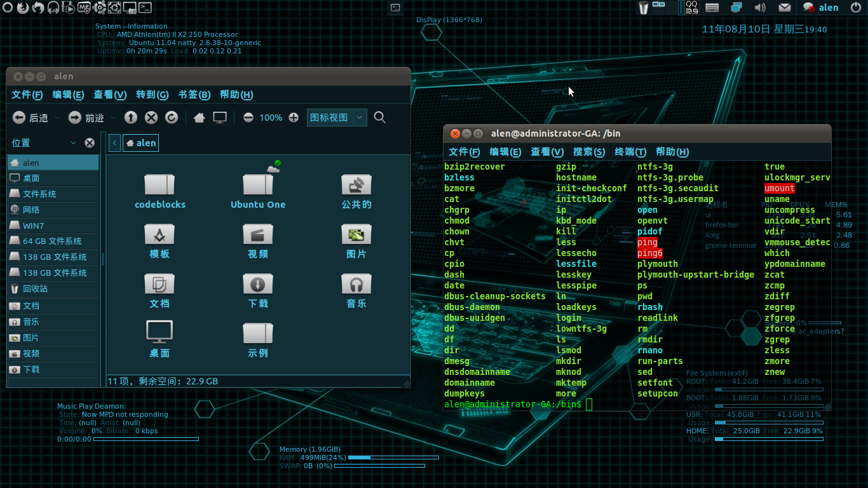Open the 音乐 folder in icon view
The height and width of the screenshot is (488, 868).
[x=356, y=289]
